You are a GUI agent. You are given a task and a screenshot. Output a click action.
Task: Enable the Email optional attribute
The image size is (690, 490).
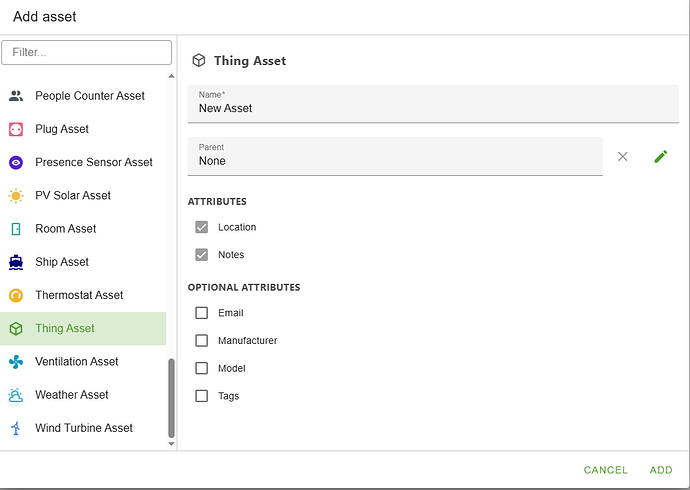pyautogui.click(x=202, y=313)
